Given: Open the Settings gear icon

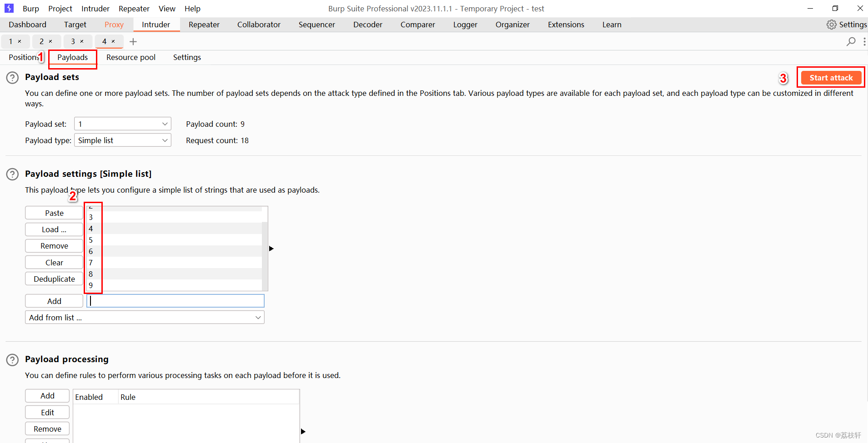Looking at the screenshot, I should (831, 25).
